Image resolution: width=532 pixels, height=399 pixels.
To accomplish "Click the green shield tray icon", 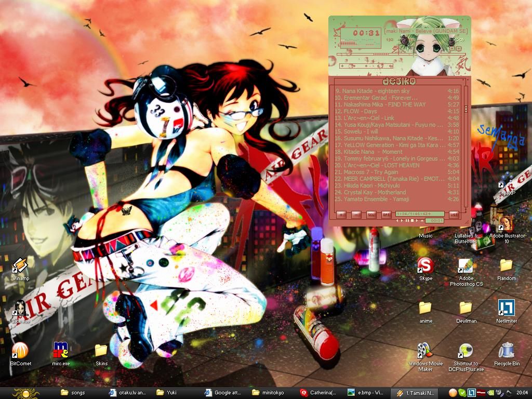I will click(x=462, y=393).
